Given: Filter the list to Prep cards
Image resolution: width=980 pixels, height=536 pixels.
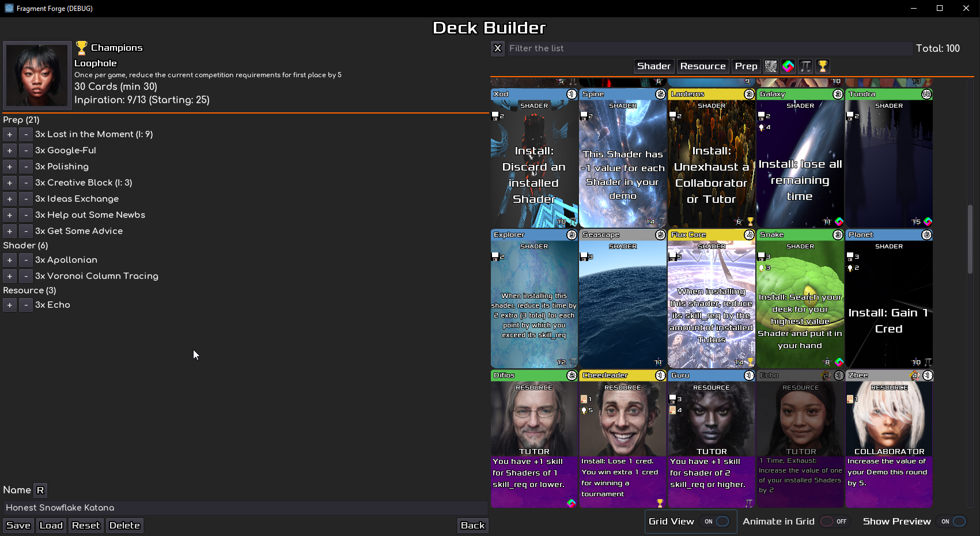Looking at the screenshot, I should click(746, 66).
